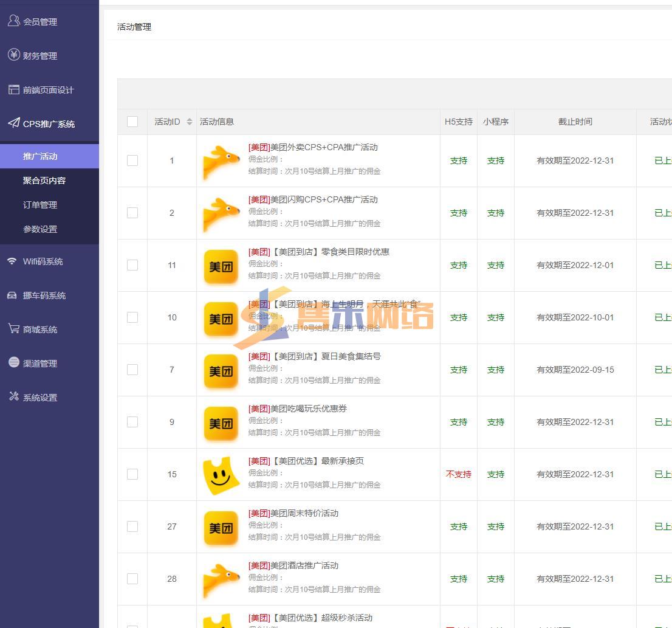672x628 pixels.
Task: Check the box for activity ID 15
Action: point(132,475)
